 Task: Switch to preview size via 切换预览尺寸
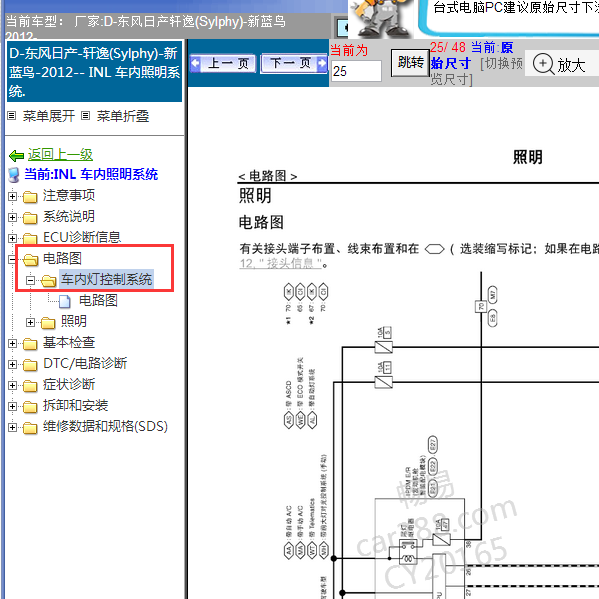click(477, 71)
